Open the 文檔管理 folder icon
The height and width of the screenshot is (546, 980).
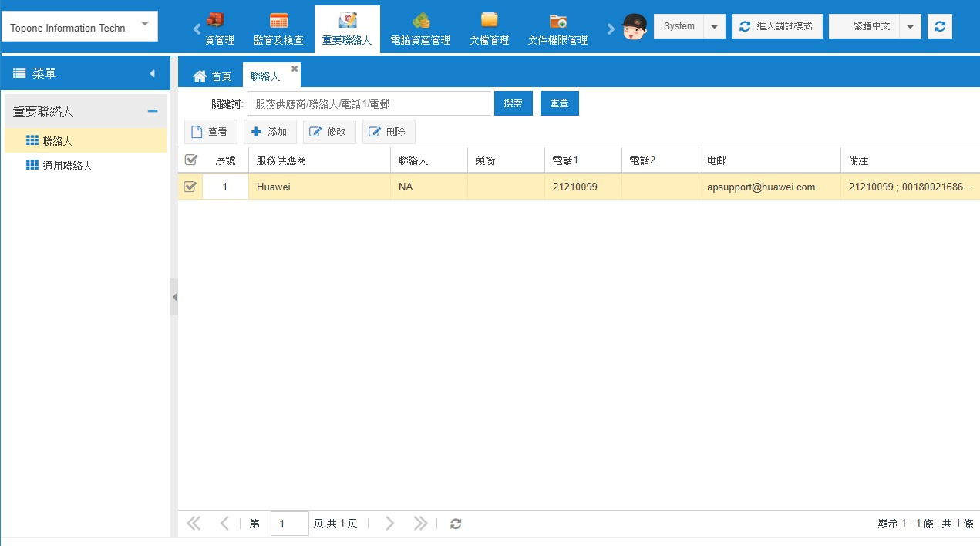489,21
